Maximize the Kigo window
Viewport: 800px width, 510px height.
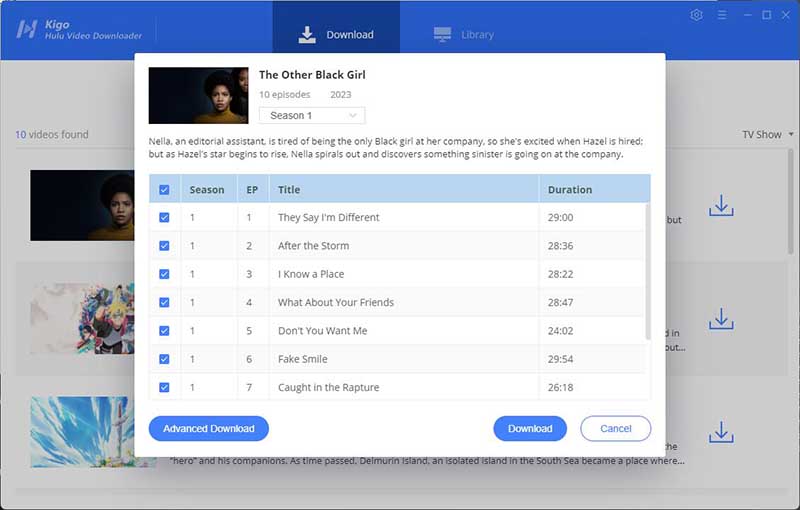pos(766,15)
